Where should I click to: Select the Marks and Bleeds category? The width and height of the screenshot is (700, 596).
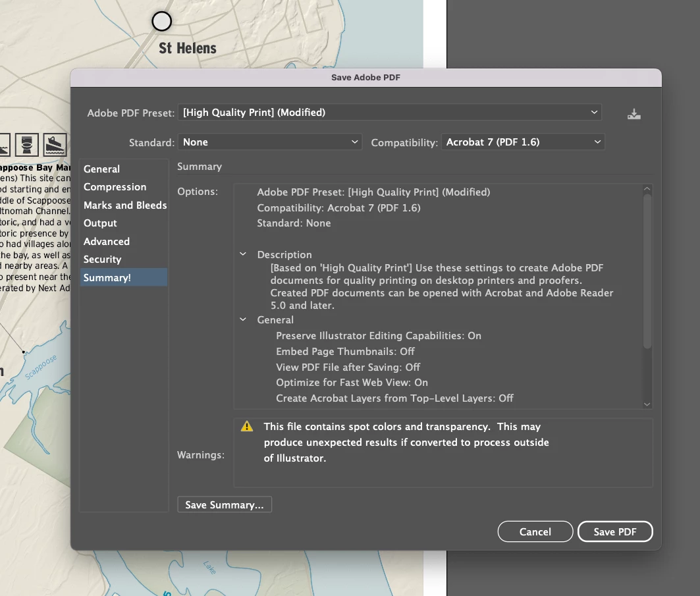[124, 205]
